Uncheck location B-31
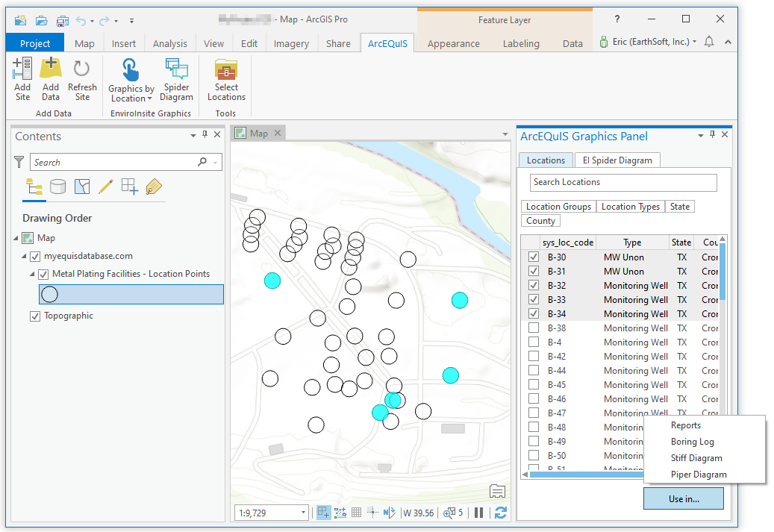Screen dimensions: 774x532 [x=534, y=271]
